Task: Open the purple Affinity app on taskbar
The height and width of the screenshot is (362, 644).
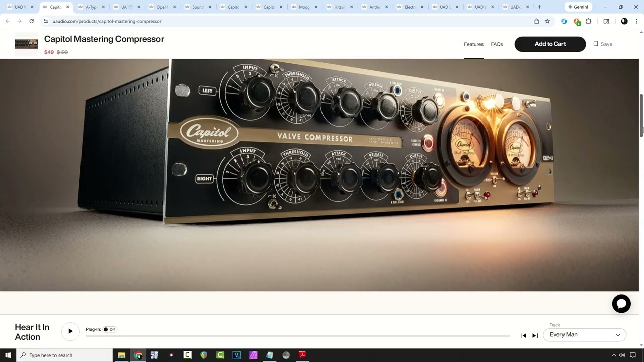Action: coord(253,355)
